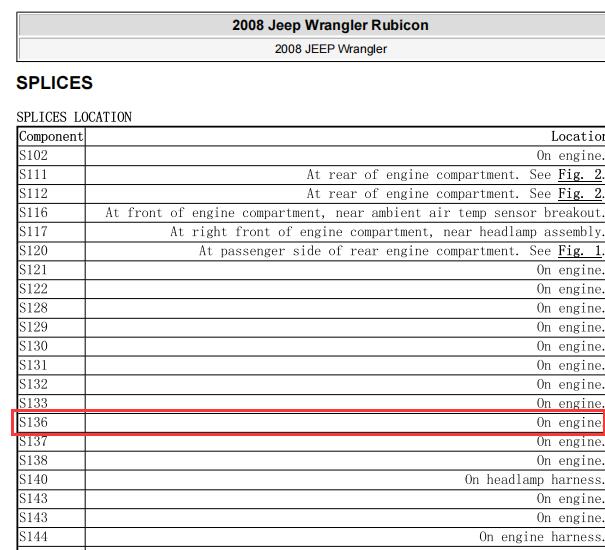Click the 'SPLICES LOCATION' table caption
605x550 pixels.
(74, 117)
